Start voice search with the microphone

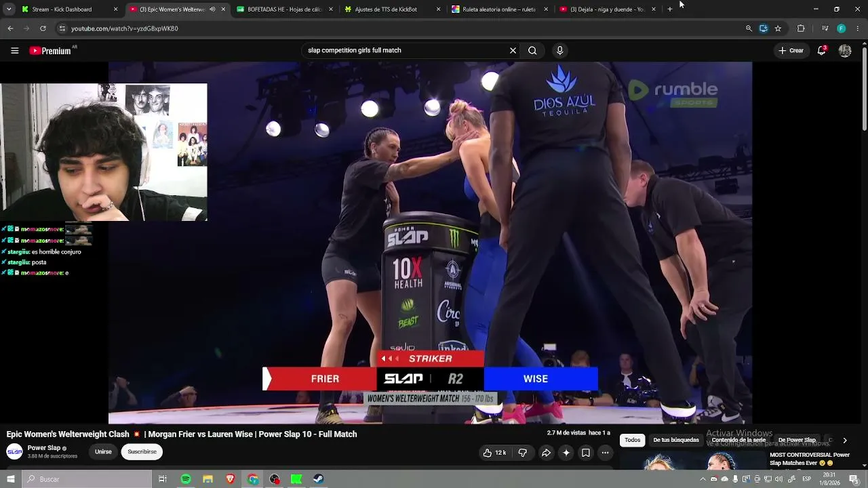tap(559, 50)
